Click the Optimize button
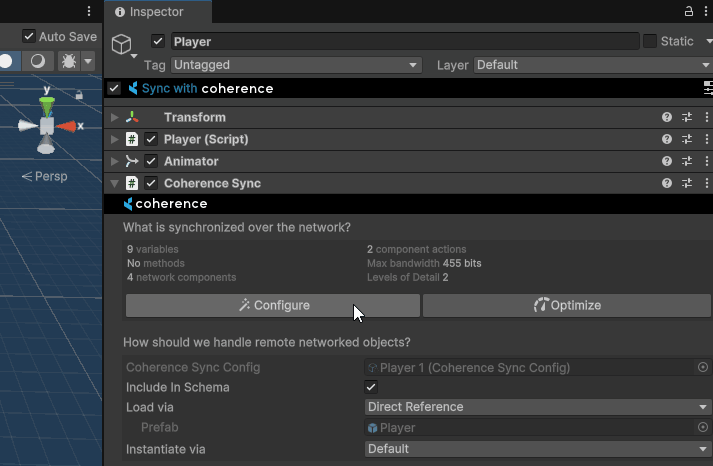 point(567,305)
